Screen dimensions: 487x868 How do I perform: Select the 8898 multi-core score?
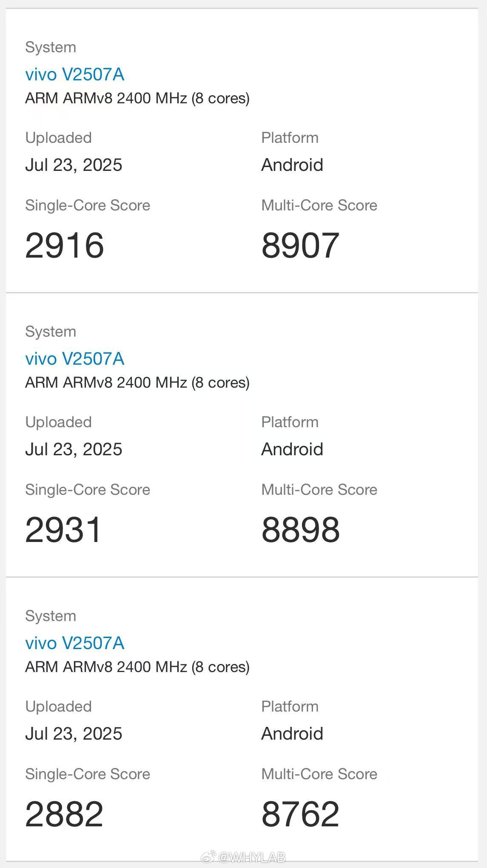tap(301, 530)
